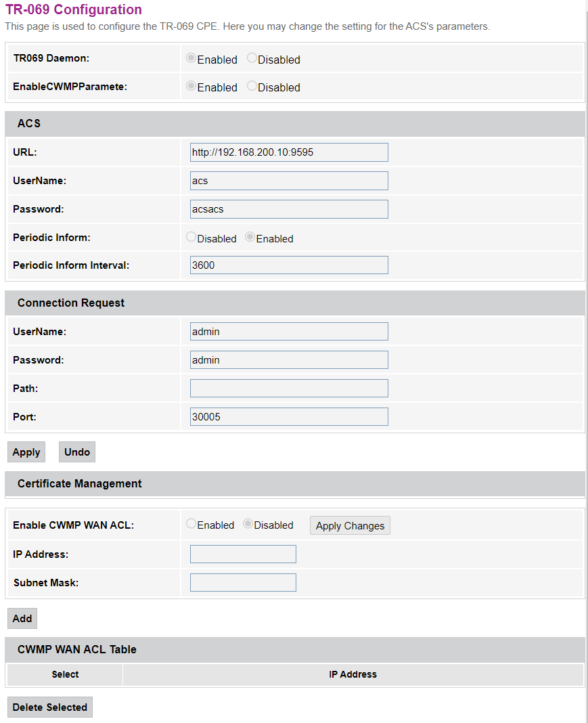
Task: Click Connection Request Path field
Action: click(x=289, y=389)
